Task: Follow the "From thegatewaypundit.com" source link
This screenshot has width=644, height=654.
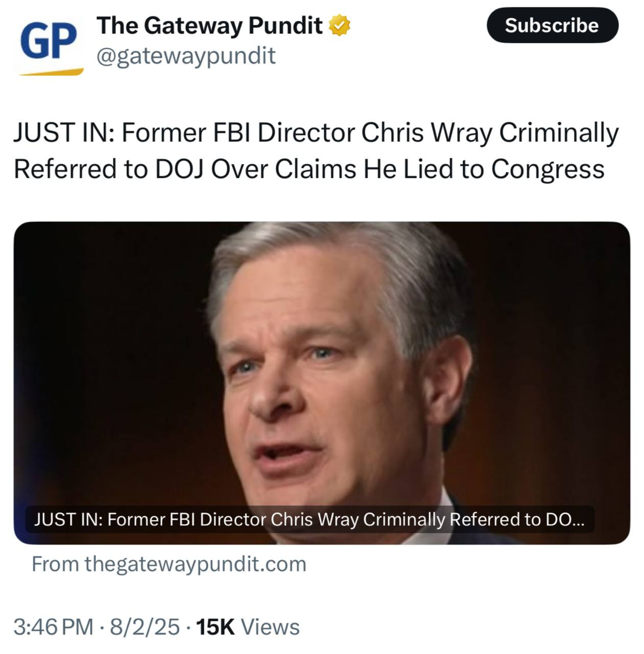Action: pos(169,565)
